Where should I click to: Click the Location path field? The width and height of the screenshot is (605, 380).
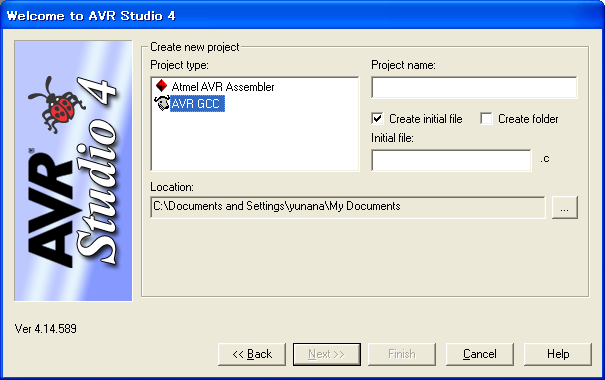tap(348, 207)
